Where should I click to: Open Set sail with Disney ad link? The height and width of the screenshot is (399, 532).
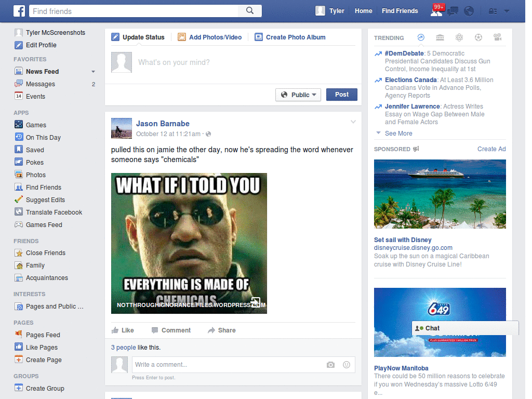click(403, 240)
